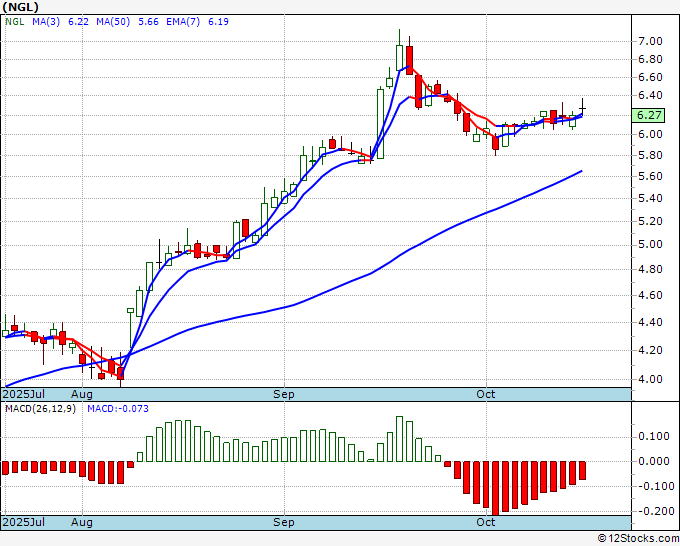
Task: Click the 4.80 price axis label
Action: (x=650, y=269)
